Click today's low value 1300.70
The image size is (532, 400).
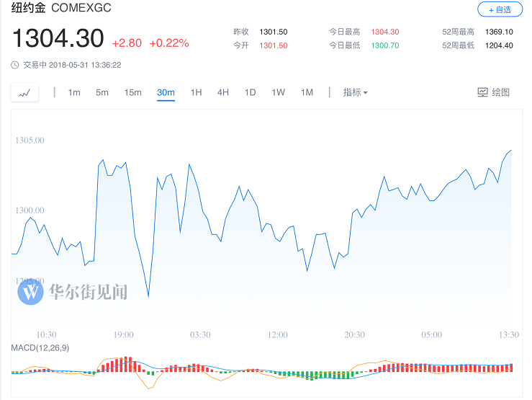tap(385, 45)
